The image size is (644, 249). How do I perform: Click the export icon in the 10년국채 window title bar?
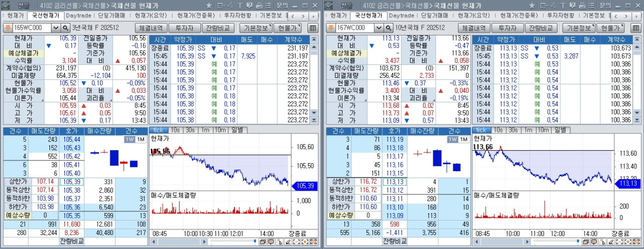[x=544, y=6]
